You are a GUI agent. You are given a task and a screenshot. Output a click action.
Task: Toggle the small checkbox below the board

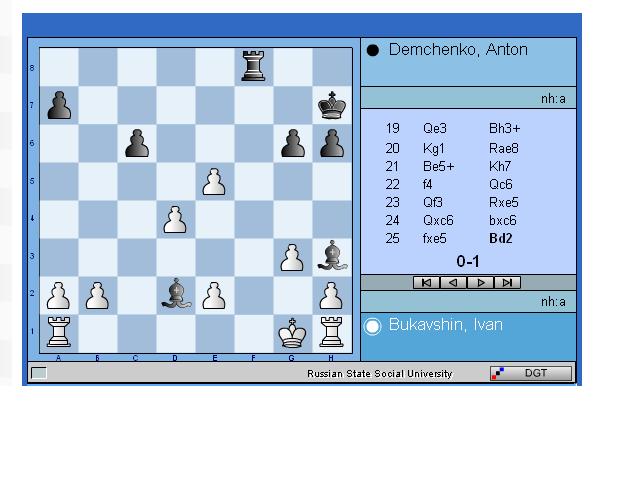point(39,373)
